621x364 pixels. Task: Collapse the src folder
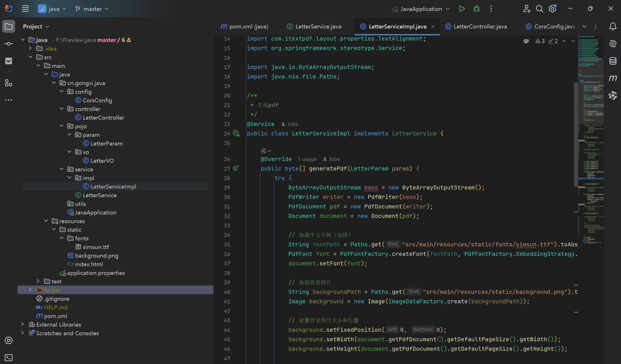[x=30, y=57]
